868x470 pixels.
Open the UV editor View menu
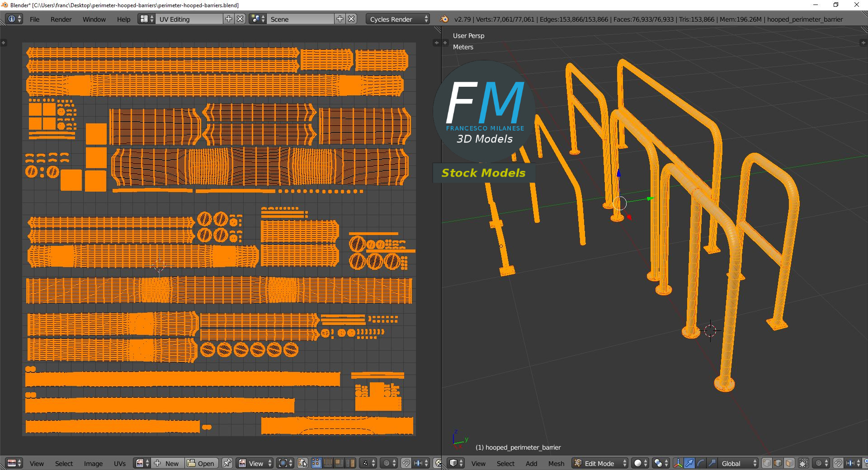37,463
